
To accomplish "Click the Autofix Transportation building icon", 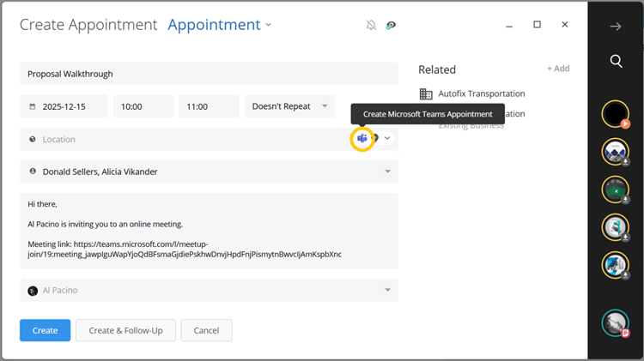I will point(426,93).
